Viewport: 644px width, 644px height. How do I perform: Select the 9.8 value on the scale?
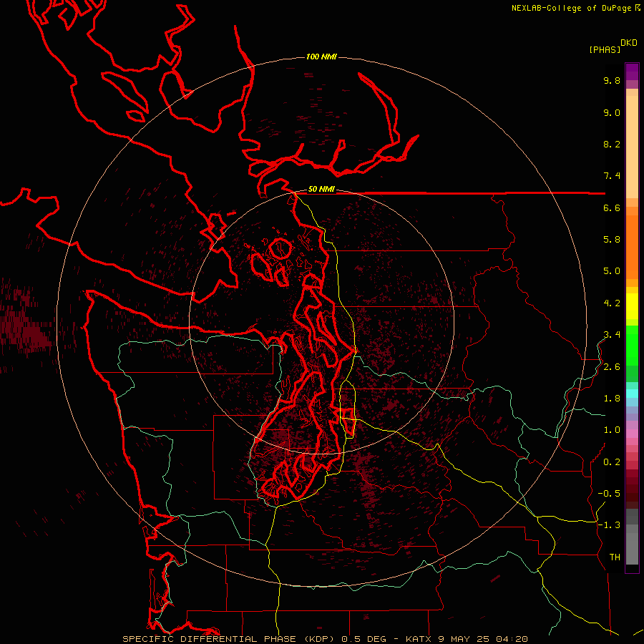(612, 80)
